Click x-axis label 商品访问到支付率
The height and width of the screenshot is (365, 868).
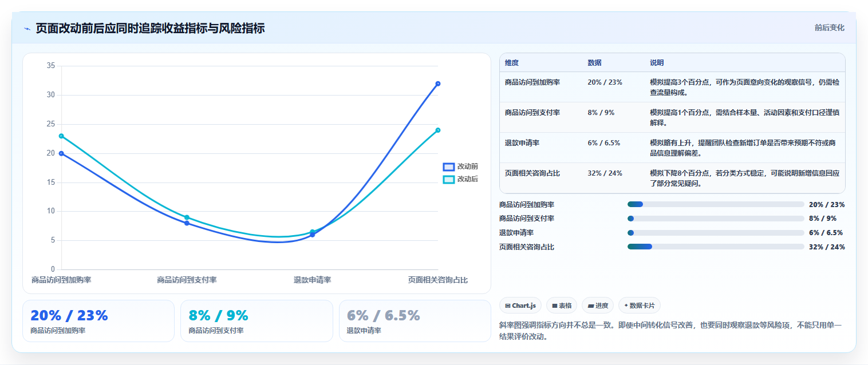click(x=187, y=280)
